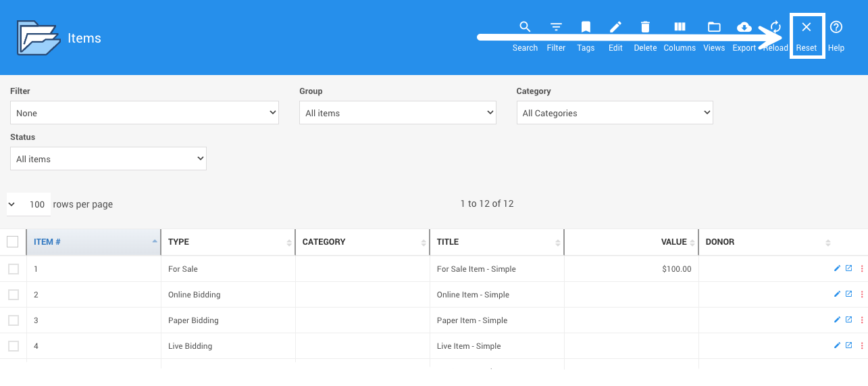Toggle the select-all checkbox in header
Viewport: 868px width, 386px height.
[x=13, y=241]
